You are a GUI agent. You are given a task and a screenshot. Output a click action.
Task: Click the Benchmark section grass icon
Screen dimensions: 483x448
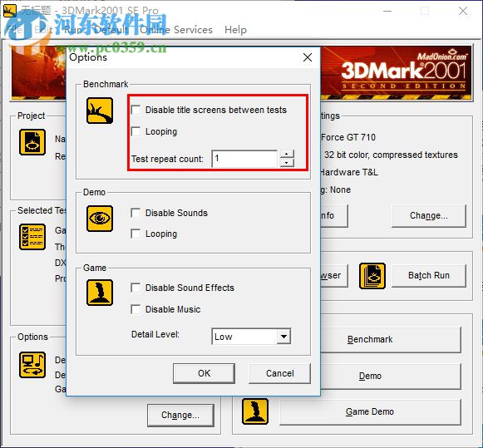click(100, 111)
